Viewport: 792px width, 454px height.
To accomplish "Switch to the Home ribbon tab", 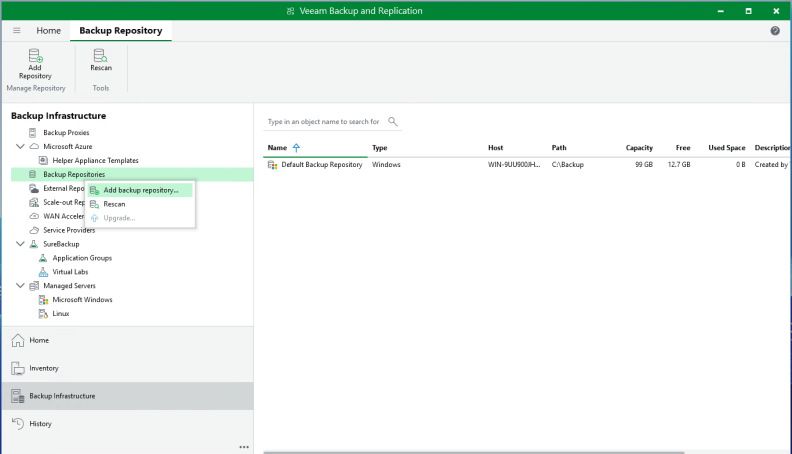I will tap(48, 31).
